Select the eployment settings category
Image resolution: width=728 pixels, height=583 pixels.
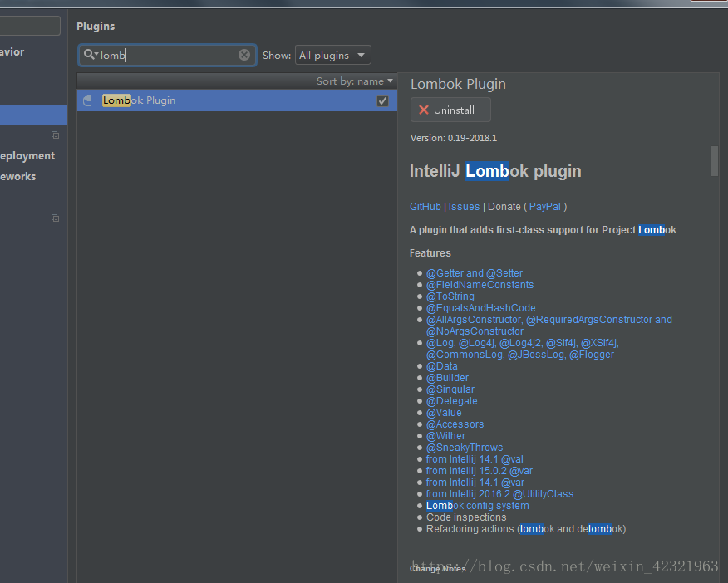coord(27,156)
